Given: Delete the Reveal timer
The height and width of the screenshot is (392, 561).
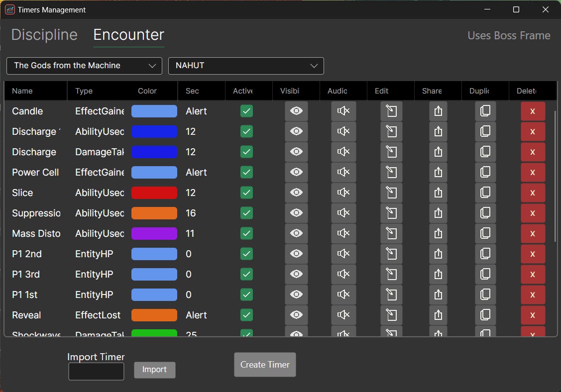Looking at the screenshot, I should coord(533,315).
